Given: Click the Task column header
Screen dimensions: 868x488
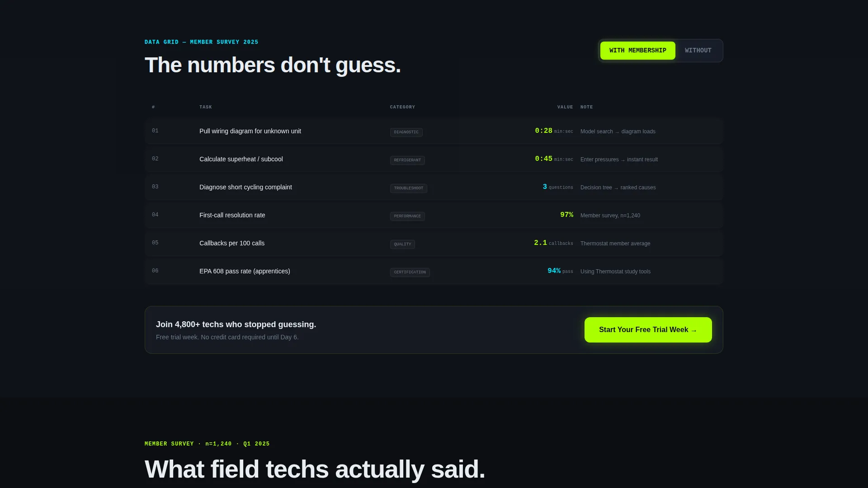Looking at the screenshot, I should click(x=206, y=107).
